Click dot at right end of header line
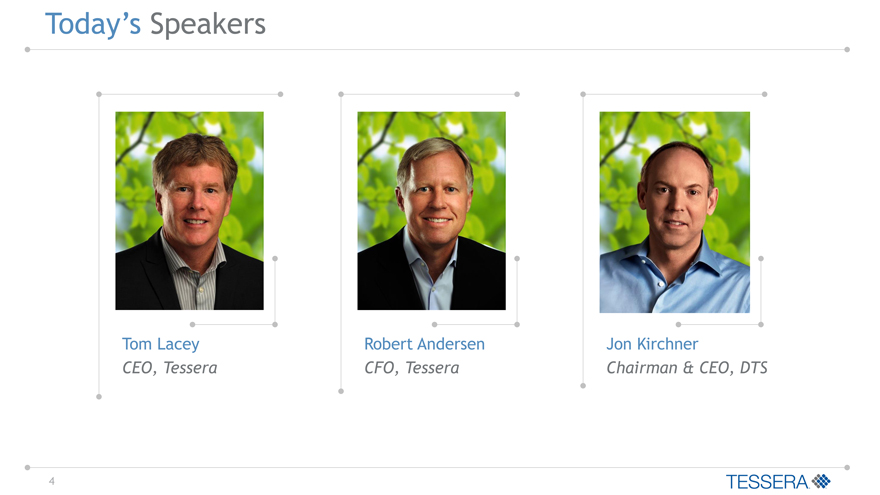Image resolution: width=880 pixels, height=495 pixels. [847, 49]
